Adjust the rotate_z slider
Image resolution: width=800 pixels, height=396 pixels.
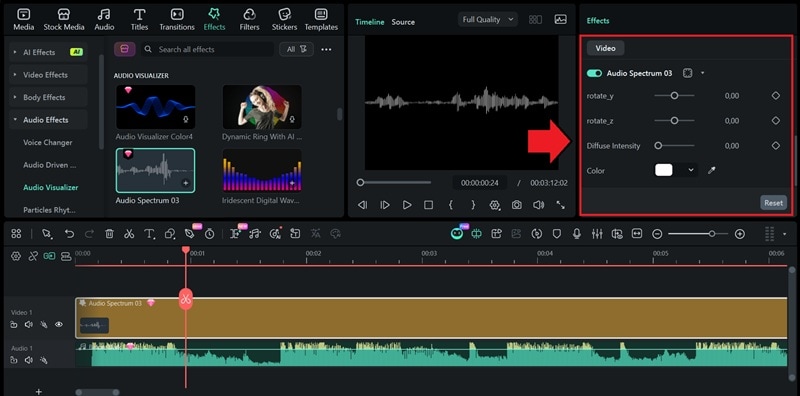click(674, 120)
